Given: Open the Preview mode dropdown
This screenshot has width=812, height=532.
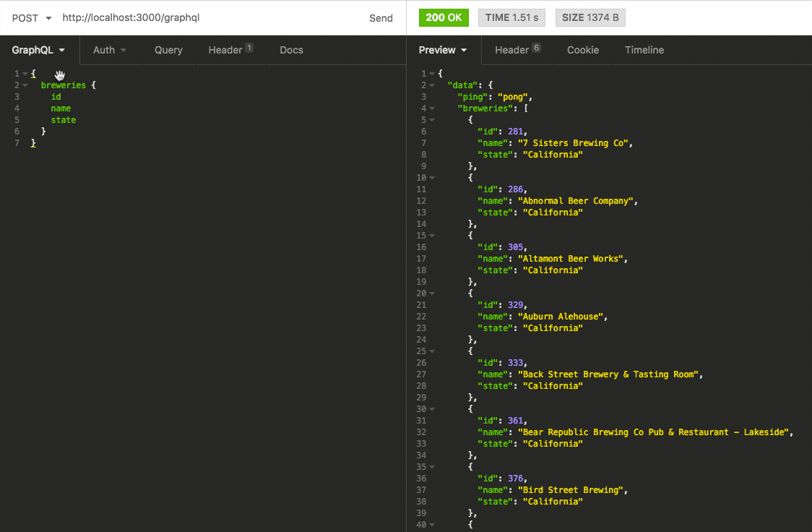Looking at the screenshot, I should pos(443,51).
